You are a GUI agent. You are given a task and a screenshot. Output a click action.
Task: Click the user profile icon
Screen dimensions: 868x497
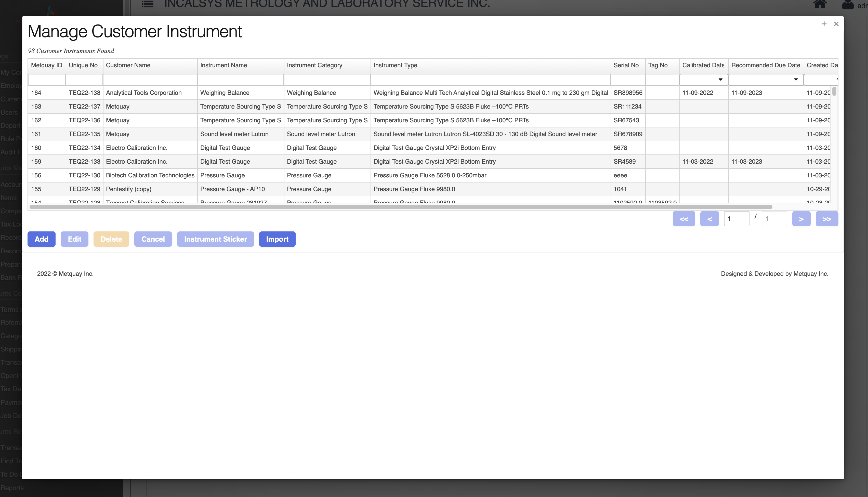click(x=848, y=5)
